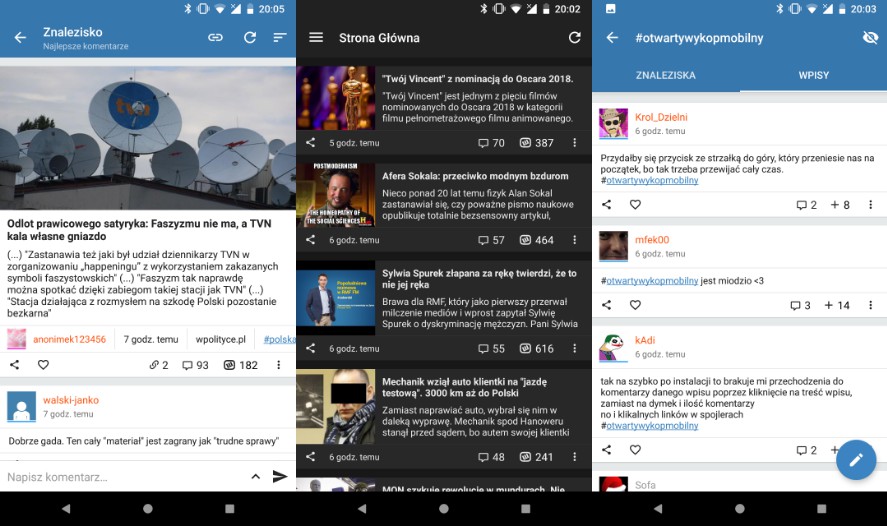Upvote Sylwia Spurek with 616 diggs
The height and width of the screenshot is (526, 887).
pyautogui.click(x=537, y=349)
